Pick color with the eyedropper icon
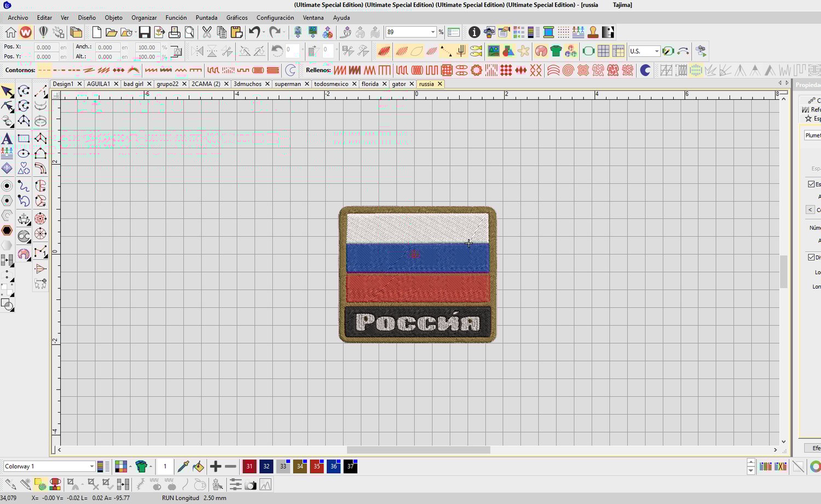The image size is (821, 504). 183,467
